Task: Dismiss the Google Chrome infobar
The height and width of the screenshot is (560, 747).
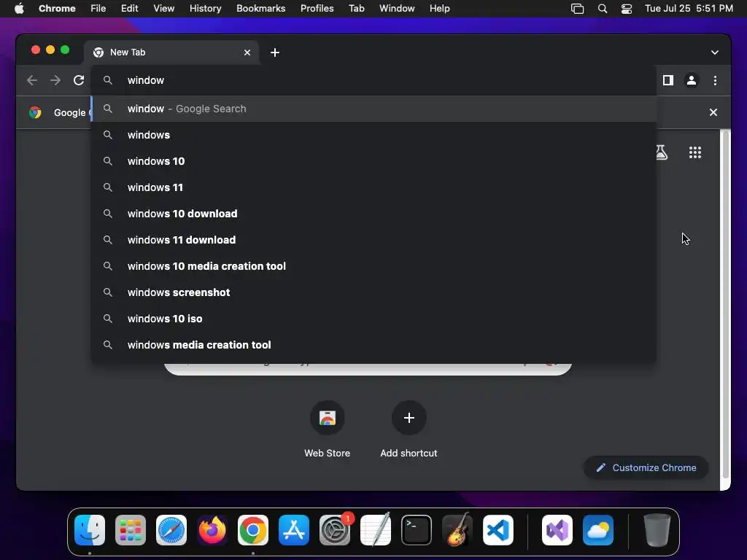Action: [713, 112]
